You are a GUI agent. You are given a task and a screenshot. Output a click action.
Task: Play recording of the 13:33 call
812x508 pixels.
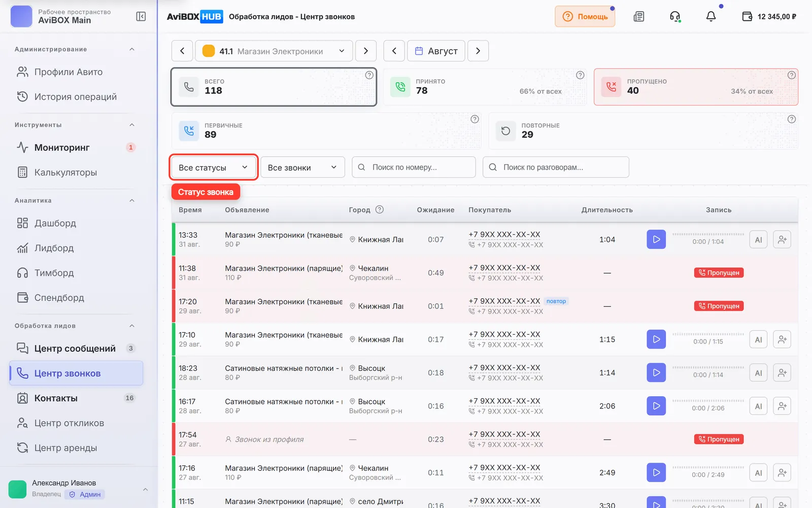(x=656, y=239)
